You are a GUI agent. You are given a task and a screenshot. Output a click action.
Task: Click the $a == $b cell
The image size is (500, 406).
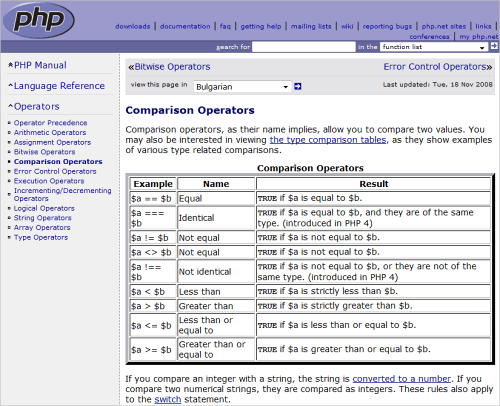(x=153, y=198)
